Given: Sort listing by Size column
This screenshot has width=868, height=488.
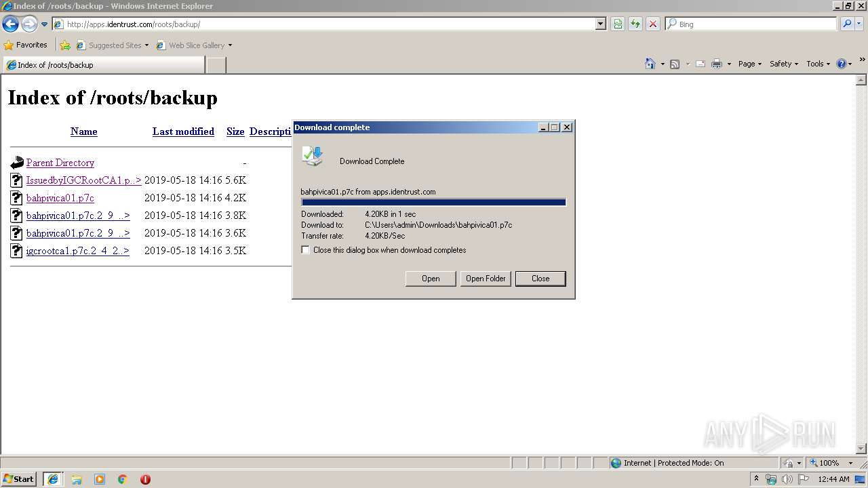Looking at the screenshot, I should pyautogui.click(x=235, y=131).
